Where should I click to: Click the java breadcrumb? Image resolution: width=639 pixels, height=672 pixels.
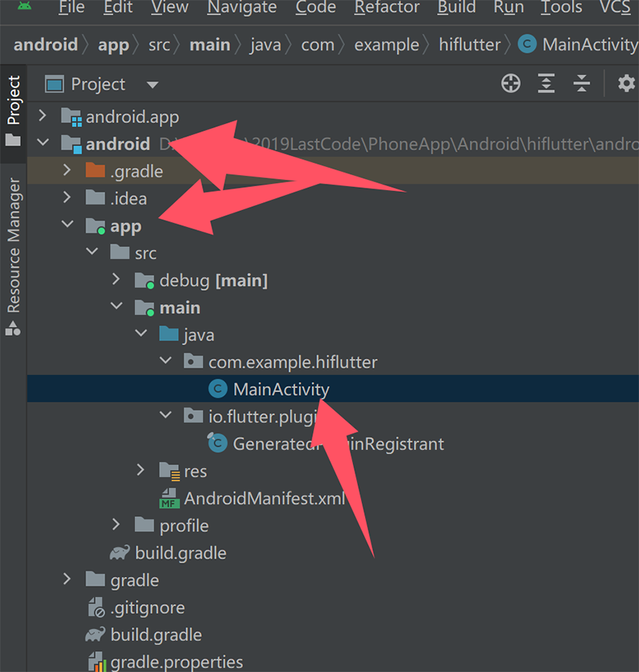tap(265, 46)
